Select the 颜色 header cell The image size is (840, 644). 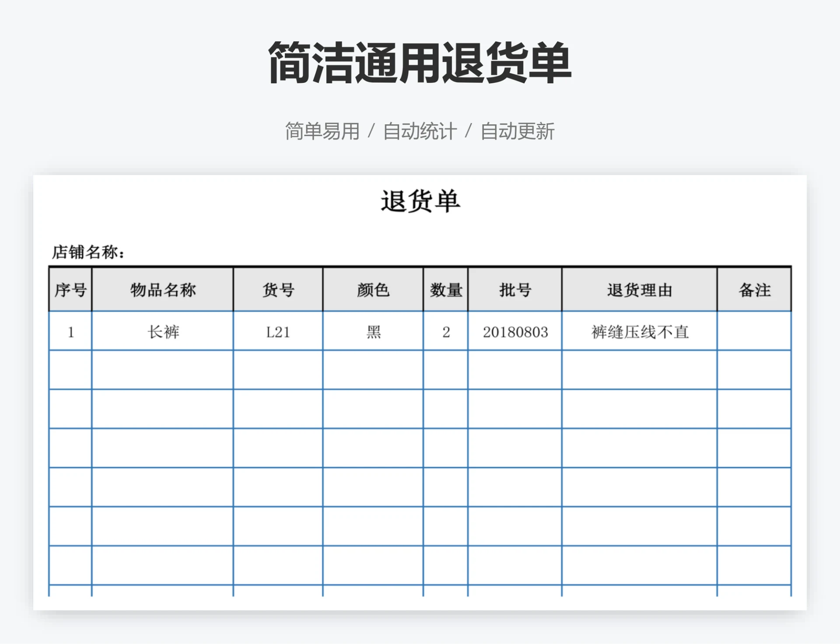coord(373,290)
